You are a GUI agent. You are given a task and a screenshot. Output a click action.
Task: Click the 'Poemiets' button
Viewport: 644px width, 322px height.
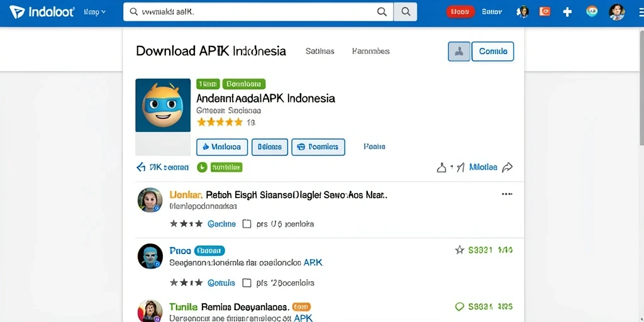318,147
